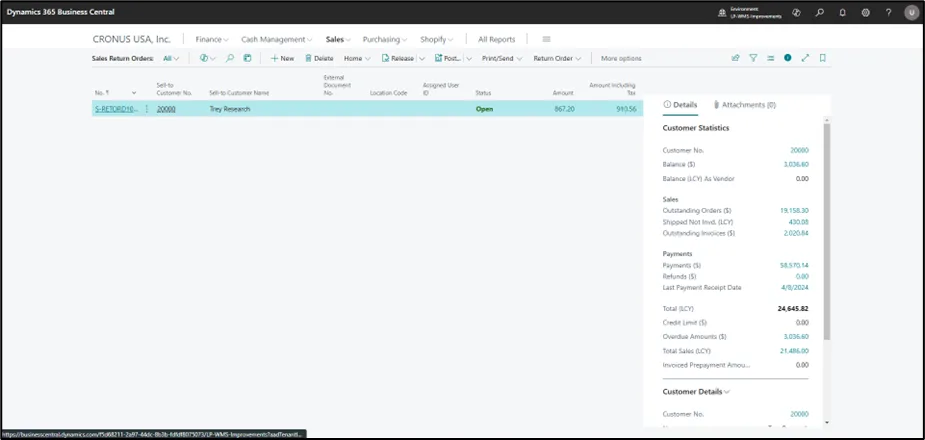Open the No. column header dropdown

(x=134, y=93)
